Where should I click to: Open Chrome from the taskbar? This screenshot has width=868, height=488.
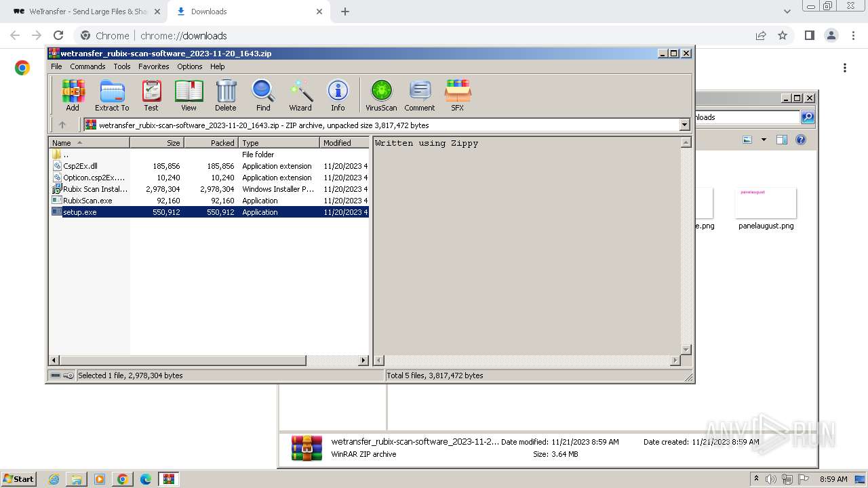pyautogui.click(x=122, y=479)
